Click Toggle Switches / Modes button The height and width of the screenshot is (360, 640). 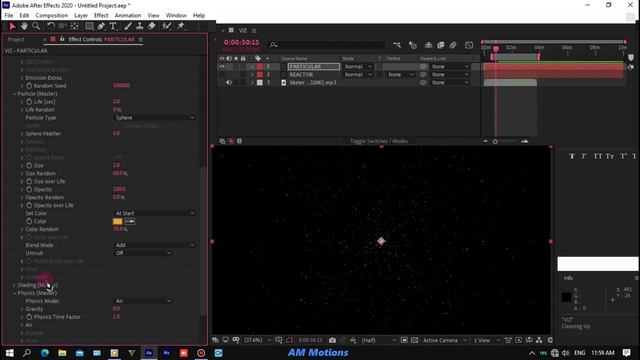click(x=379, y=141)
